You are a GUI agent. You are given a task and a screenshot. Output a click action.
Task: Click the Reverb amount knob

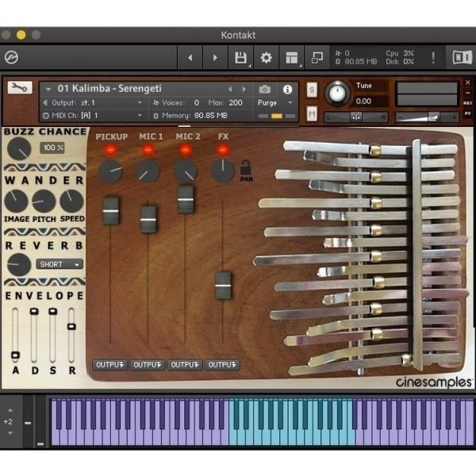pyautogui.click(x=19, y=265)
